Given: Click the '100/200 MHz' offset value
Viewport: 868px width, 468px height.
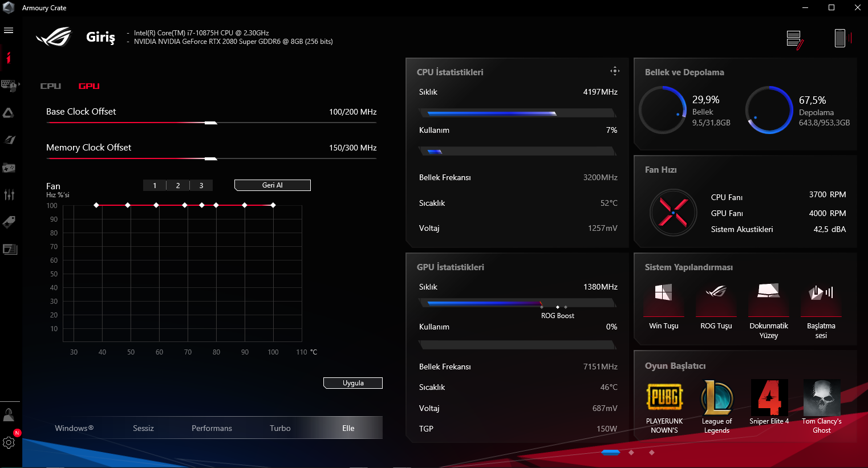Looking at the screenshot, I should [353, 112].
